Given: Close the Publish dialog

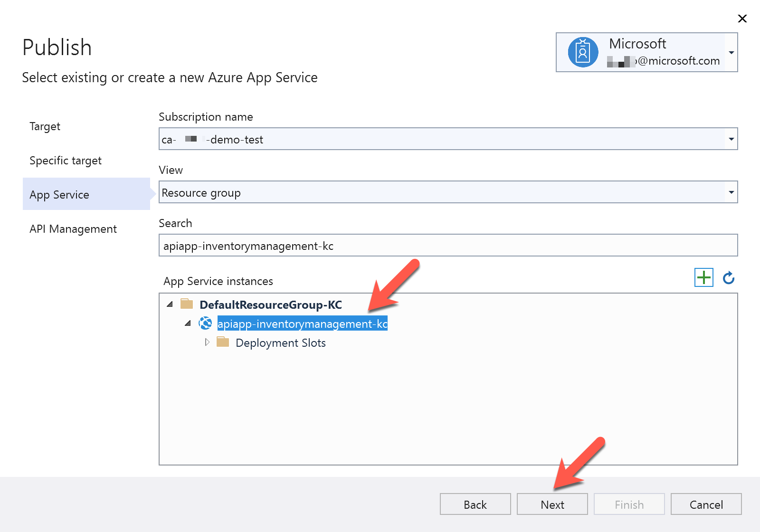Looking at the screenshot, I should pos(742,19).
